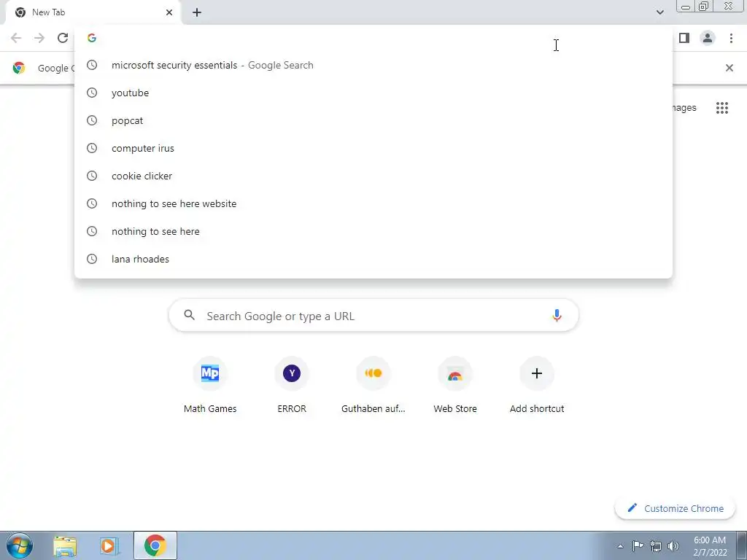Click the Add shortcut button
This screenshot has height=560, width=747.
pyautogui.click(x=537, y=386)
